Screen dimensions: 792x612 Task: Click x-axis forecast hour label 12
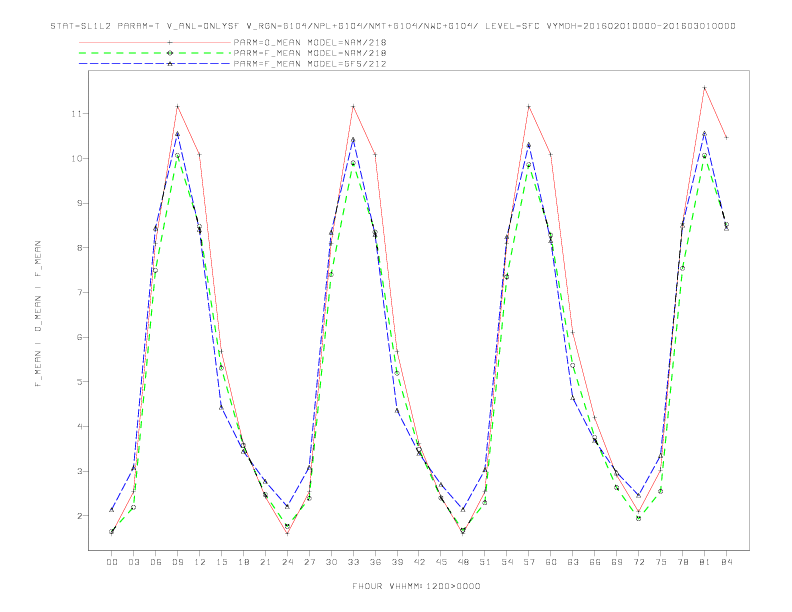200,562
